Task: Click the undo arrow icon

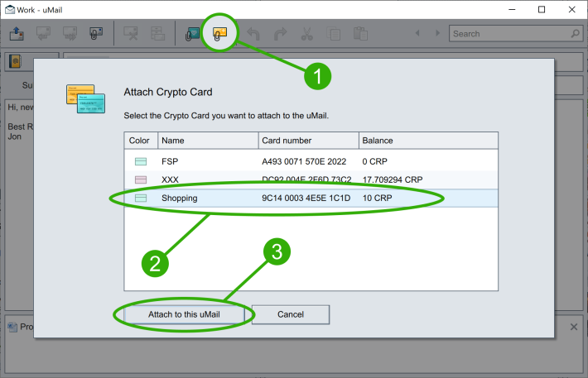Action: click(253, 34)
